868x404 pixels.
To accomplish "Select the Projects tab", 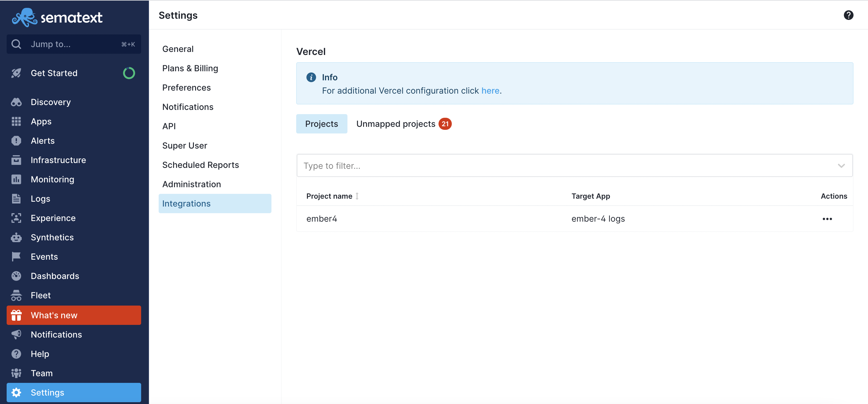I will [322, 123].
